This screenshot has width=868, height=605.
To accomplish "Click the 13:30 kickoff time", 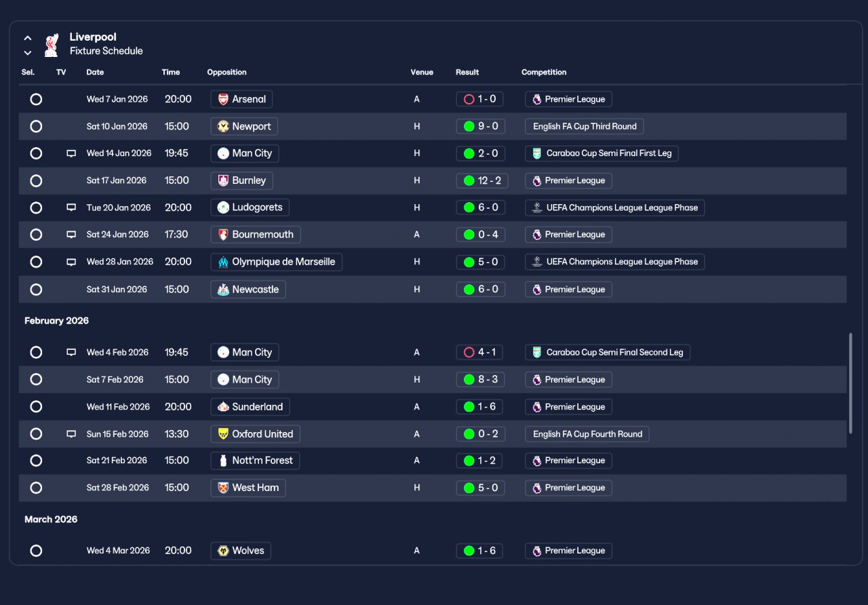I will [x=176, y=434].
